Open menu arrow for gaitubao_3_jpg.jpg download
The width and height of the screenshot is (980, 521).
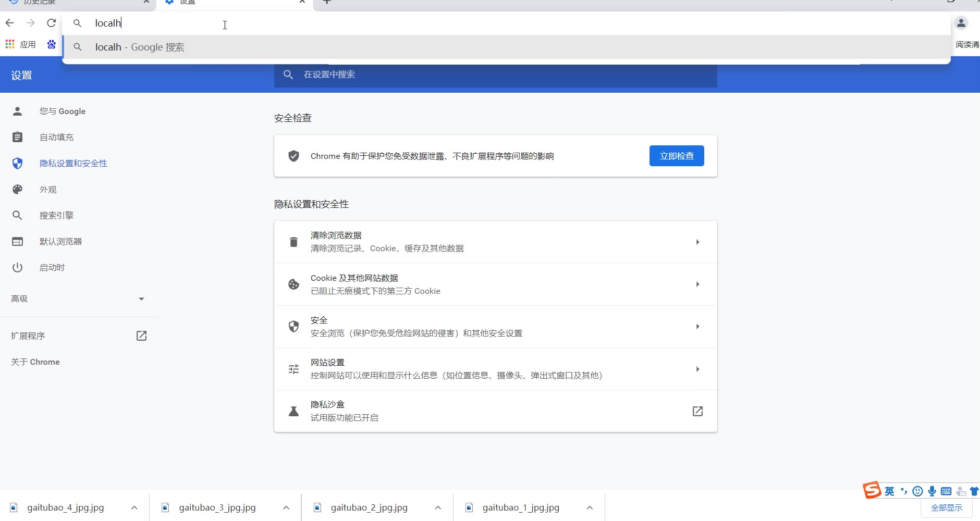click(286, 507)
